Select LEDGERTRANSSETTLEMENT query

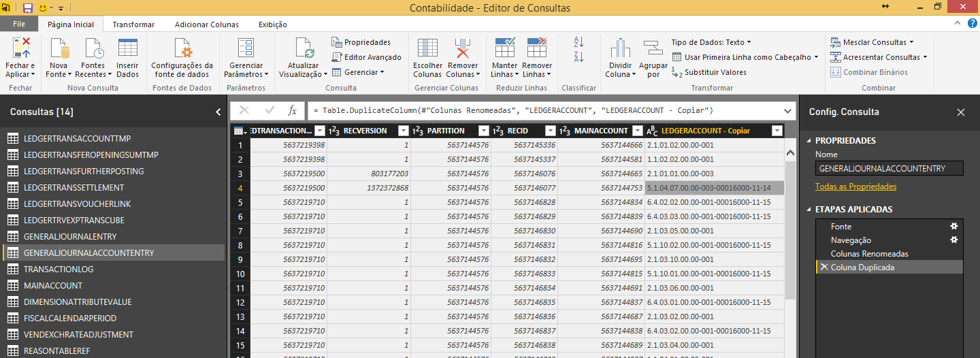click(112, 188)
